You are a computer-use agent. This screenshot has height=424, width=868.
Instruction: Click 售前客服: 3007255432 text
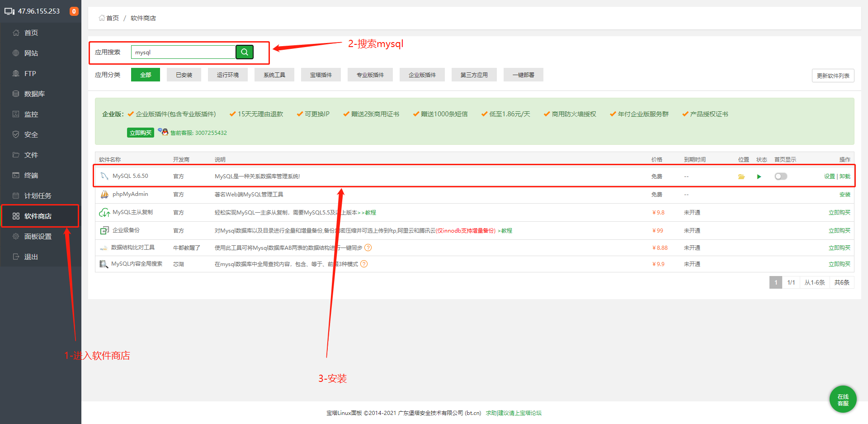coord(198,133)
